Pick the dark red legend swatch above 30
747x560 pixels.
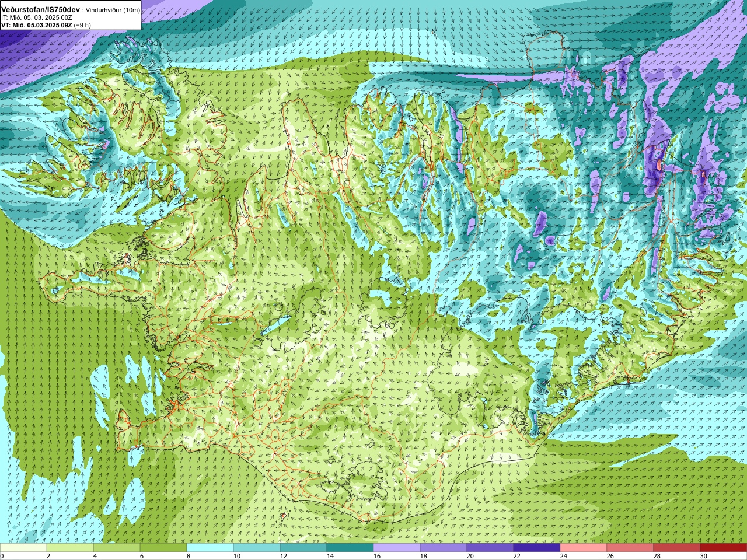724,548
